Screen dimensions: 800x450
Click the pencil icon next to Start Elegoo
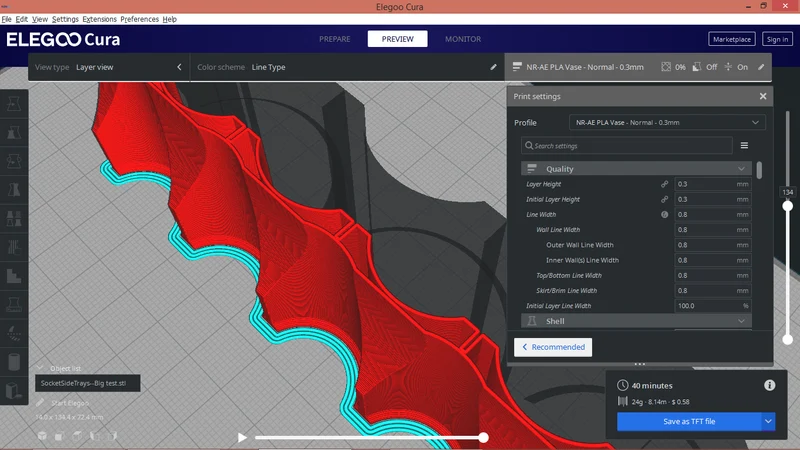(40, 403)
